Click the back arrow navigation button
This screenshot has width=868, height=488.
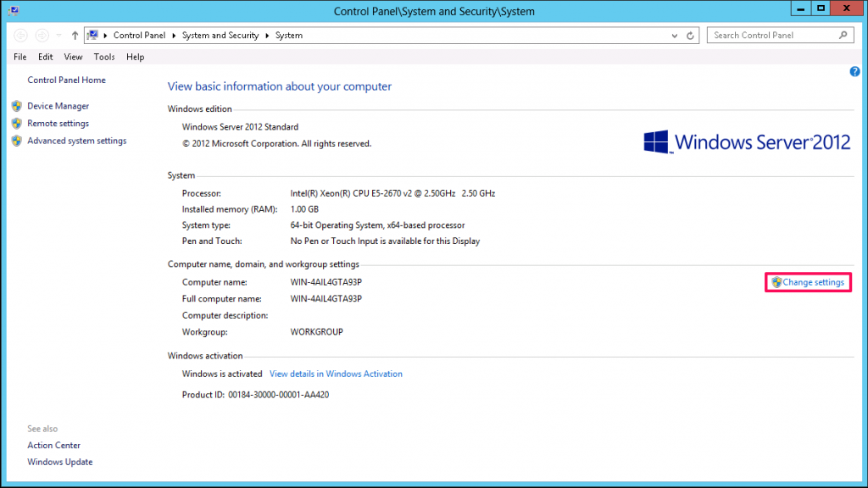20,36
